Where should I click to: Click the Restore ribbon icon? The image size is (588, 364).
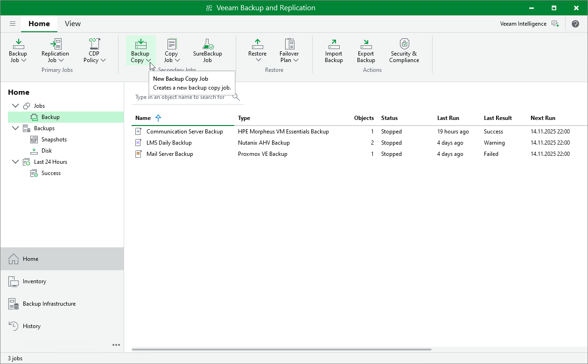pyautogui.click(x=258, y=44)
